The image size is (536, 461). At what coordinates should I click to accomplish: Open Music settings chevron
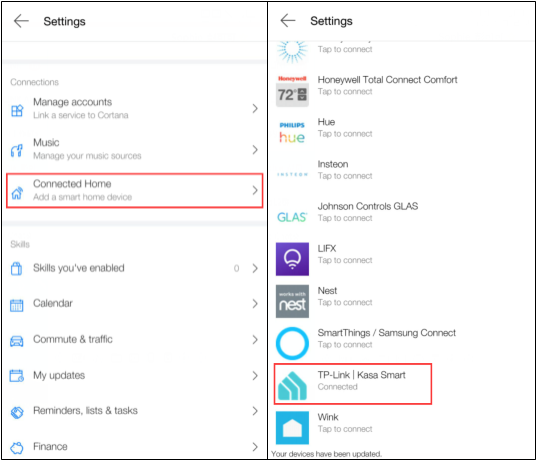pos(255,149)
